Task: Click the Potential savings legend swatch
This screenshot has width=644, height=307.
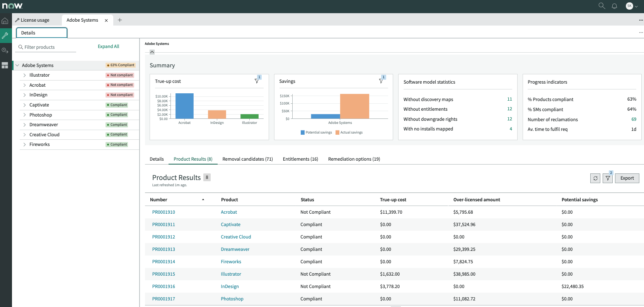Action: tap(303, 132)
